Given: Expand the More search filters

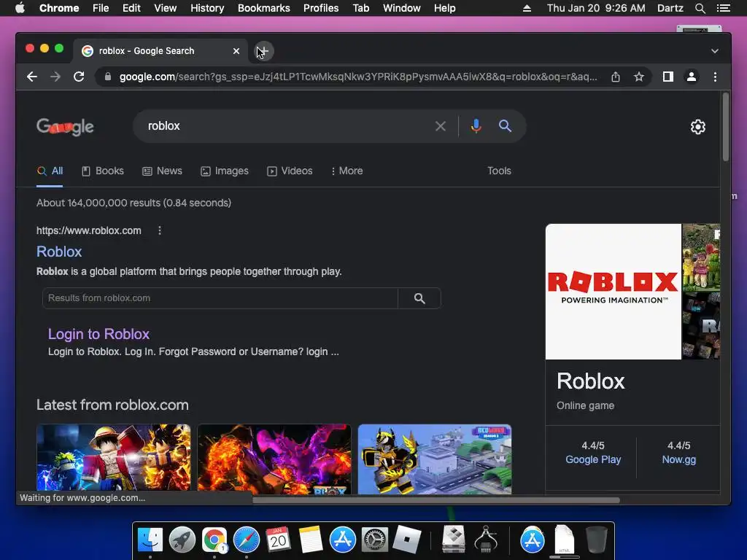Looking at the screenshot, I should (347, 171).
